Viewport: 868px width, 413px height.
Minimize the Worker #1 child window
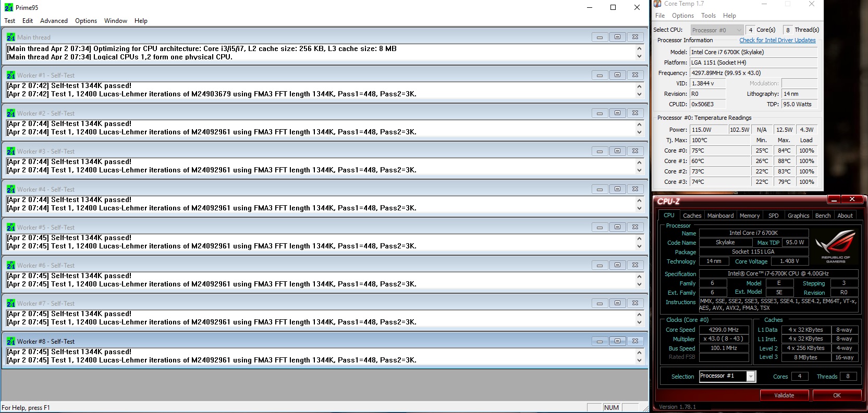(x=600, y=75)
